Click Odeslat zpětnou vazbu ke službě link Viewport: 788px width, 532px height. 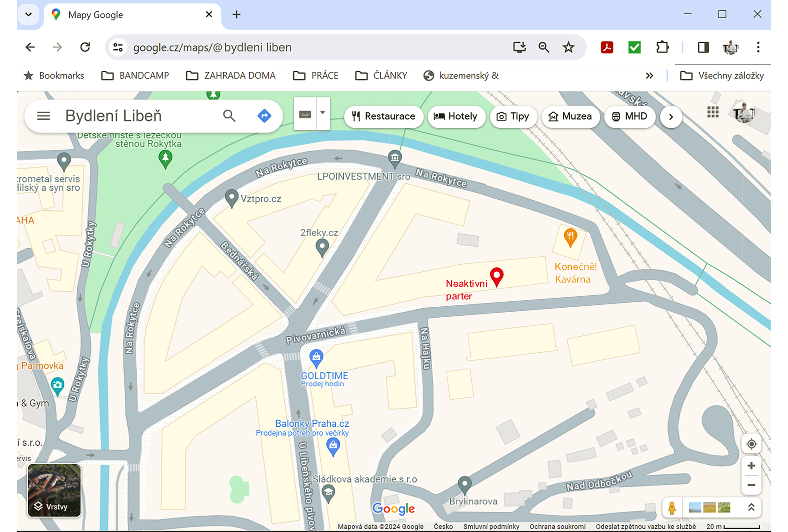[x=646, y=527]
